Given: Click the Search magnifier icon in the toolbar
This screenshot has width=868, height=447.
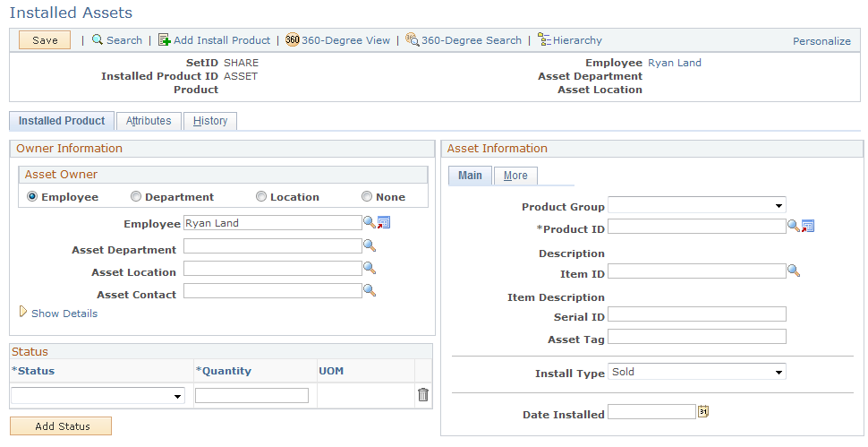Looking at the screenshot, I should (98, 40).
